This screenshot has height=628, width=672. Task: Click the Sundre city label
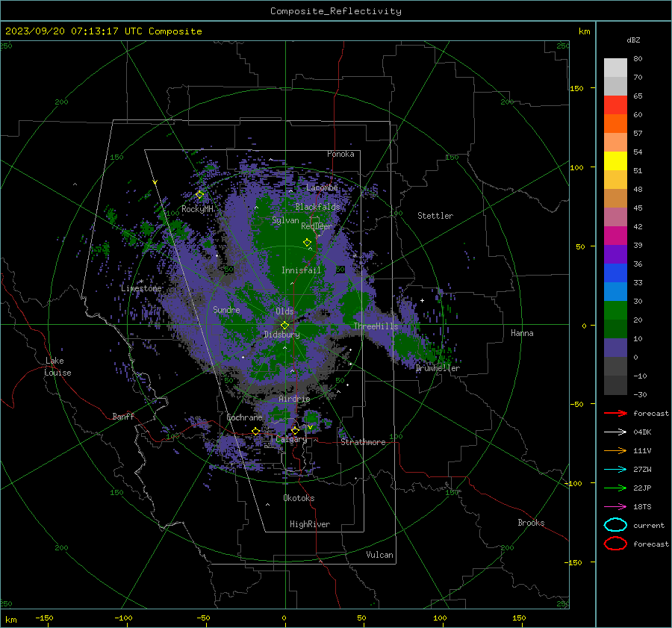(x=226, y=309)
